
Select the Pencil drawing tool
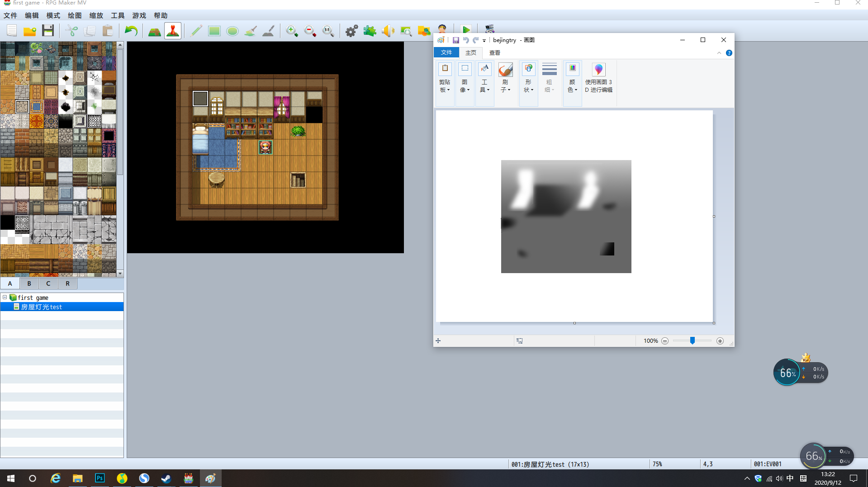(x=196, y=31)
